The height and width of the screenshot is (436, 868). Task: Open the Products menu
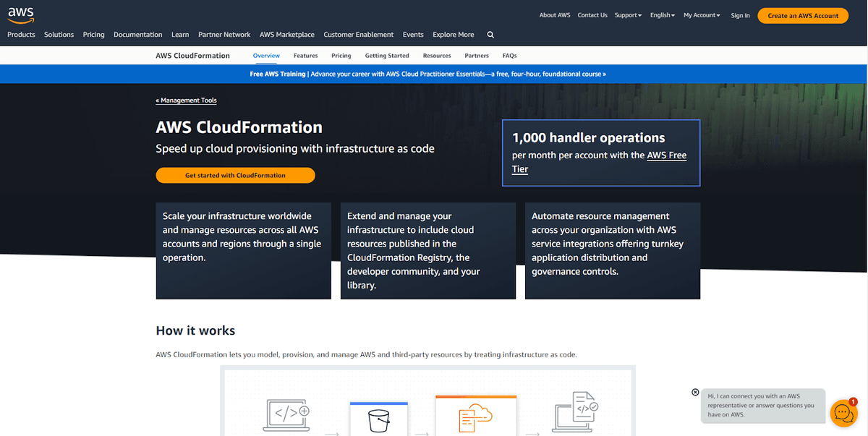(21, 35)
